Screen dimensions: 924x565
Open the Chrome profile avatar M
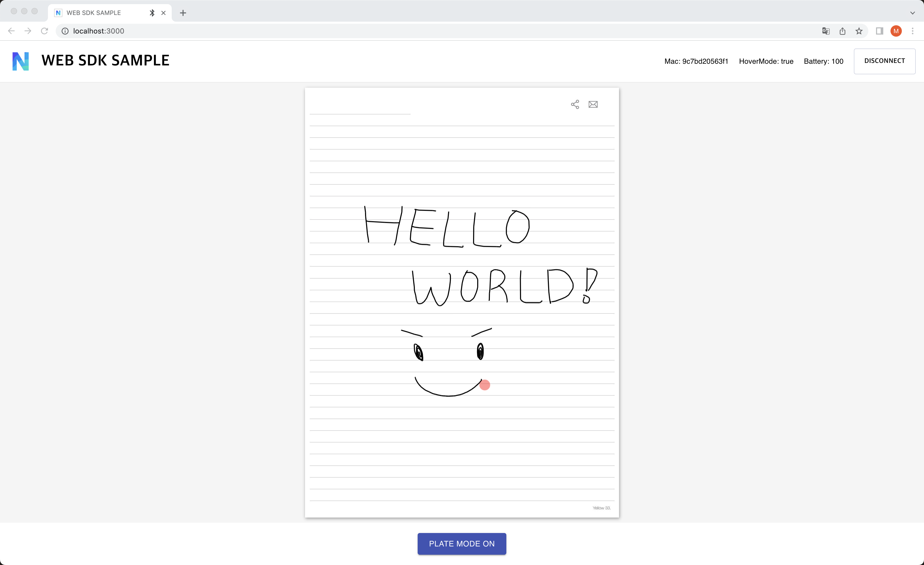[896, 31]
